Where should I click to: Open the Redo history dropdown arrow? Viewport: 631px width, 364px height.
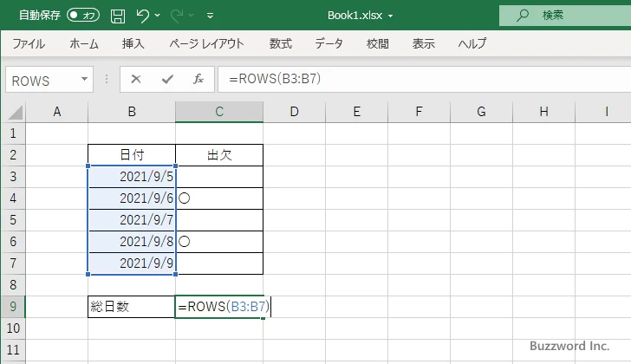(192, 16)
